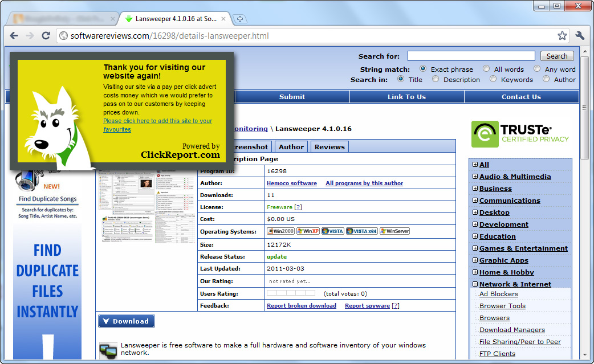The height and width of the screenshot is (364, 594).
Task: Select the Exact phrase radio button
Action: (x=423, y=69)
